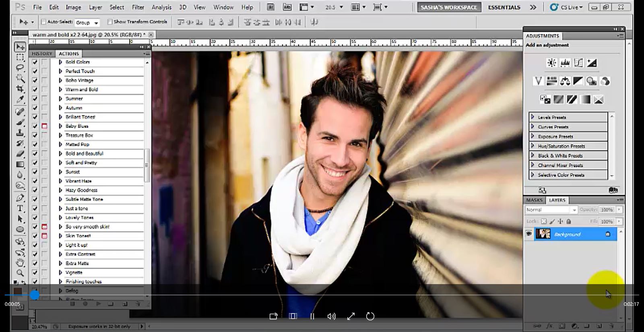Enable Show Transform Controls checkbox
This screenshot has height=332, width=644.
(x=110, y=22)
